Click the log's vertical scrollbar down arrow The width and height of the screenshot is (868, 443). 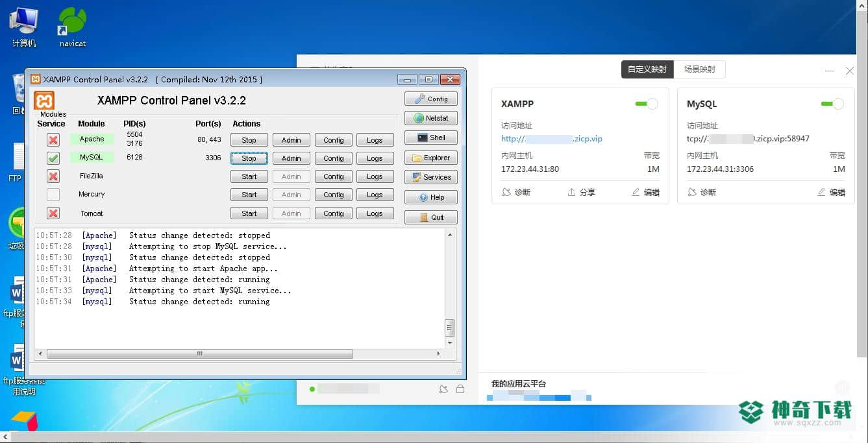450,342
